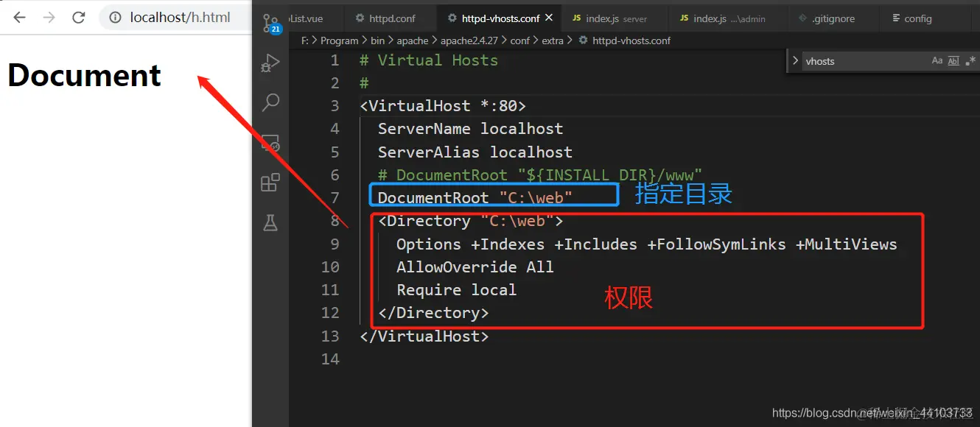Viewport: 980px width, 427px height.
Task: Click the commented DocumentRoot INSTALL_DIR line
Action: coord(540,175)
